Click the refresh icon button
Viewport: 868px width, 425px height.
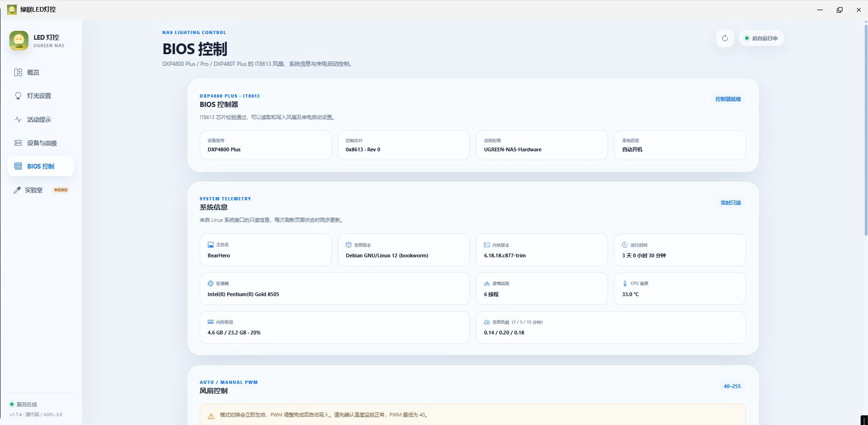tap(725, 38)
